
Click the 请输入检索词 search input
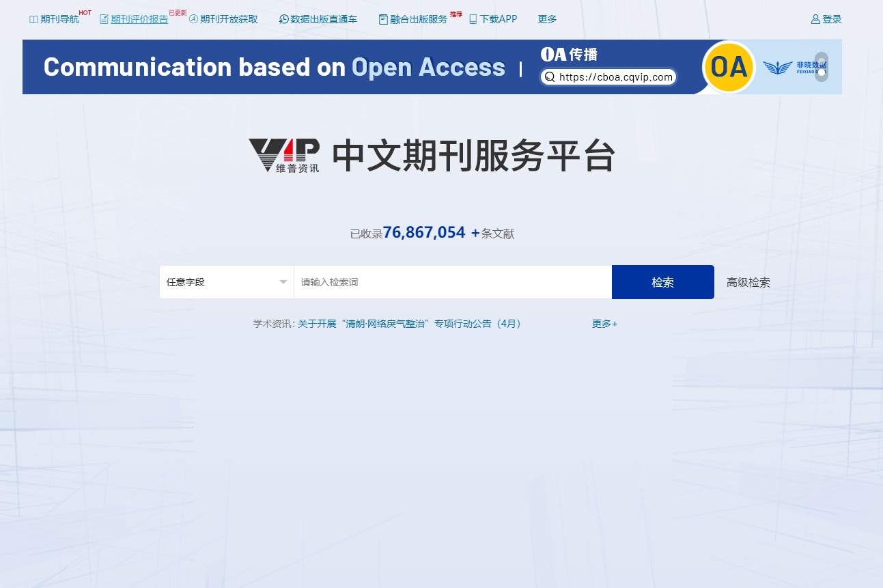(453, 282)
